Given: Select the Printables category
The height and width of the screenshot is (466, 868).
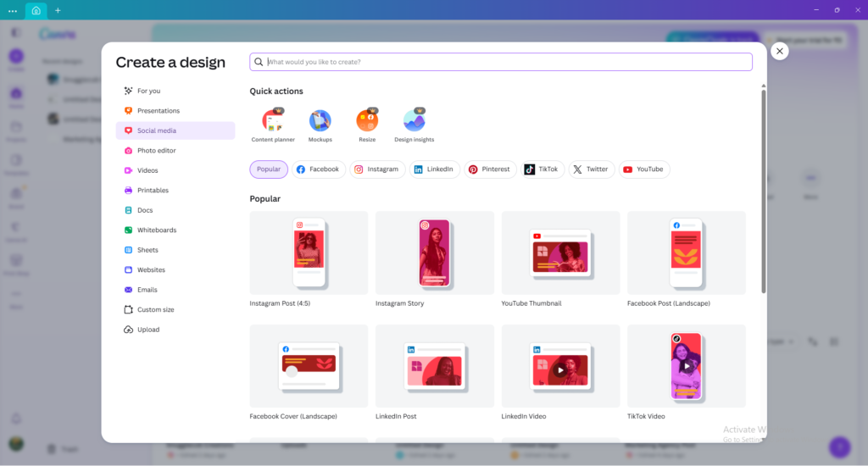Looking at the screenshot, I should point(175,191).
